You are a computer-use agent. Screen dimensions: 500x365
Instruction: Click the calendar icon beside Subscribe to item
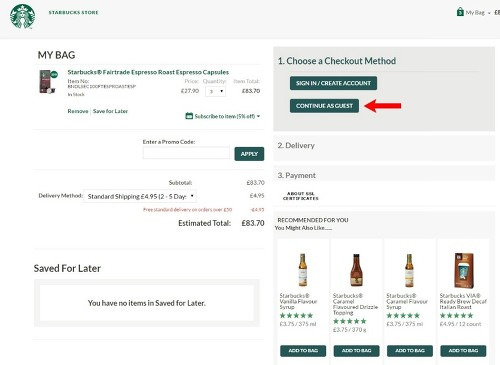189,116
